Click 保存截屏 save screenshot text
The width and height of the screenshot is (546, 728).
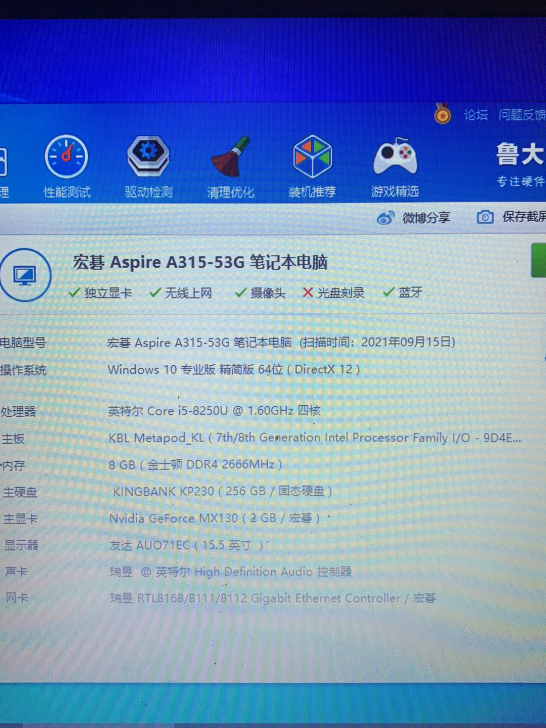(x=524, y=217)
